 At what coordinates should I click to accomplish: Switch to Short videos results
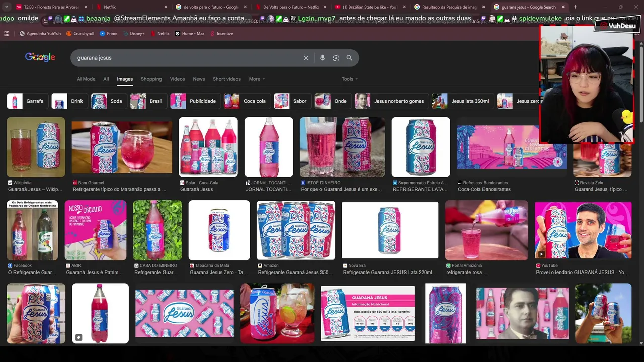point(227,79)
